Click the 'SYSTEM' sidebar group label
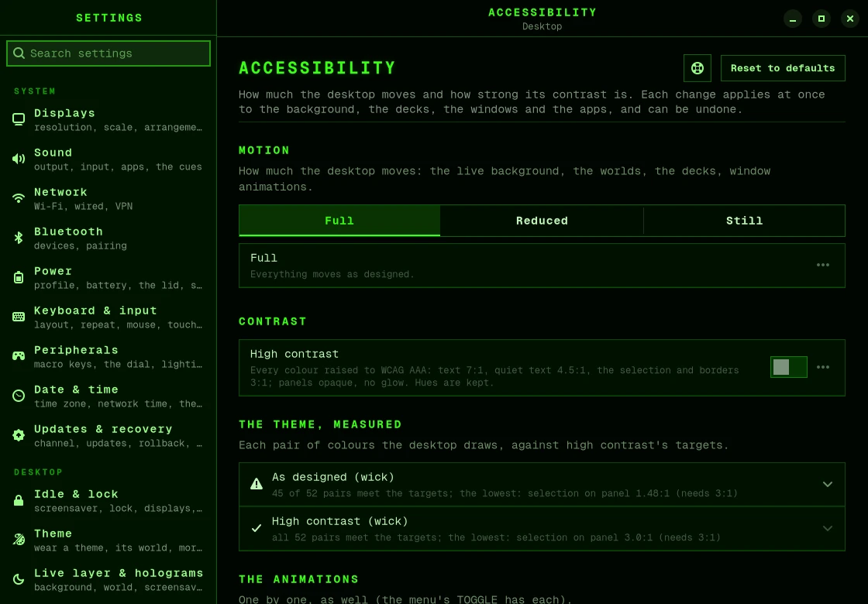This screenshot has width=868, height=604. click(35, 91)
